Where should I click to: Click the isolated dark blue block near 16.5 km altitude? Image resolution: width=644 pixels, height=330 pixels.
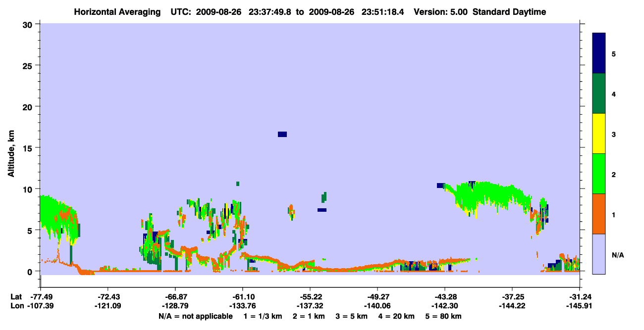click(282, 135)
